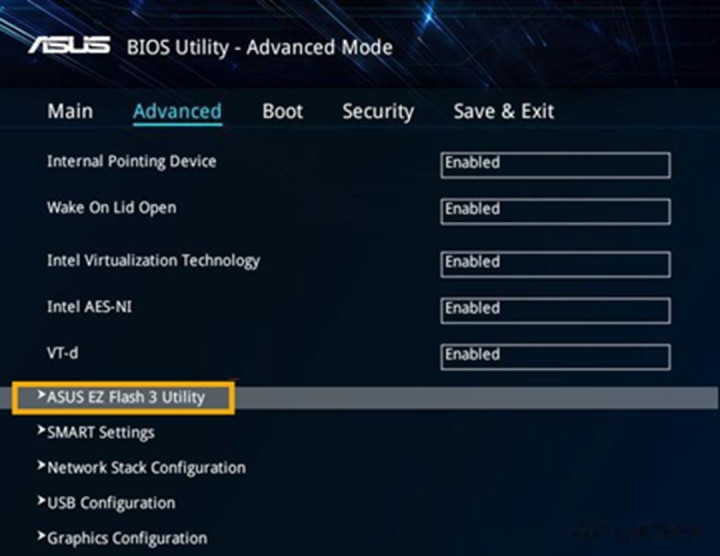Open the Main tab
The image size is (720, 556).
(70, 111)
